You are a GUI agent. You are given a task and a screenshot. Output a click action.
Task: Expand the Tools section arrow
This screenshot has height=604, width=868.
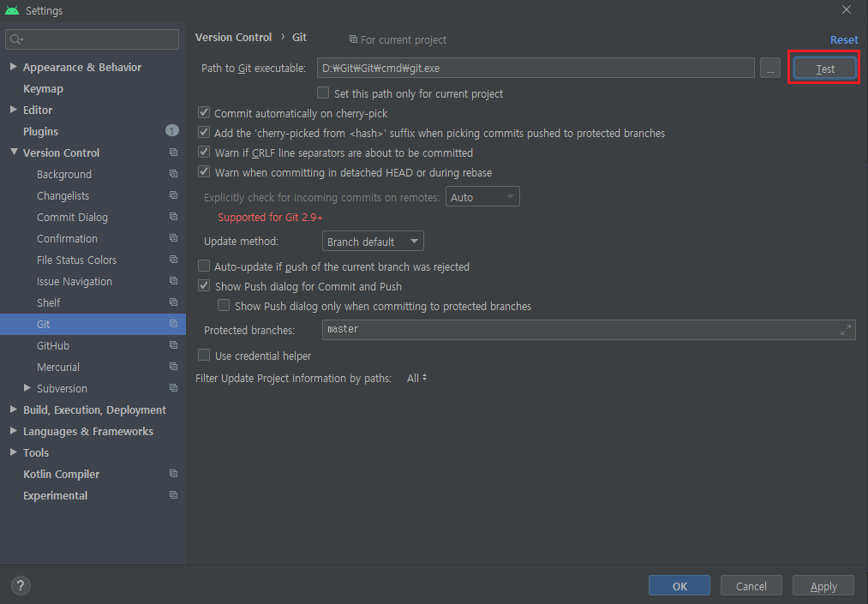pyautogui.click(x=14, y=452)
